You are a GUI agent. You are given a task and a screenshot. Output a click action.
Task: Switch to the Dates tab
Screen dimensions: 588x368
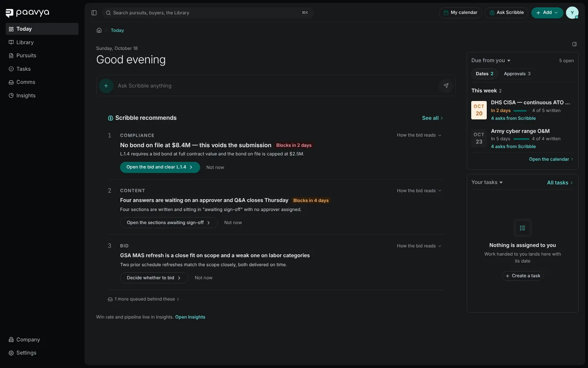pos(485,74)
